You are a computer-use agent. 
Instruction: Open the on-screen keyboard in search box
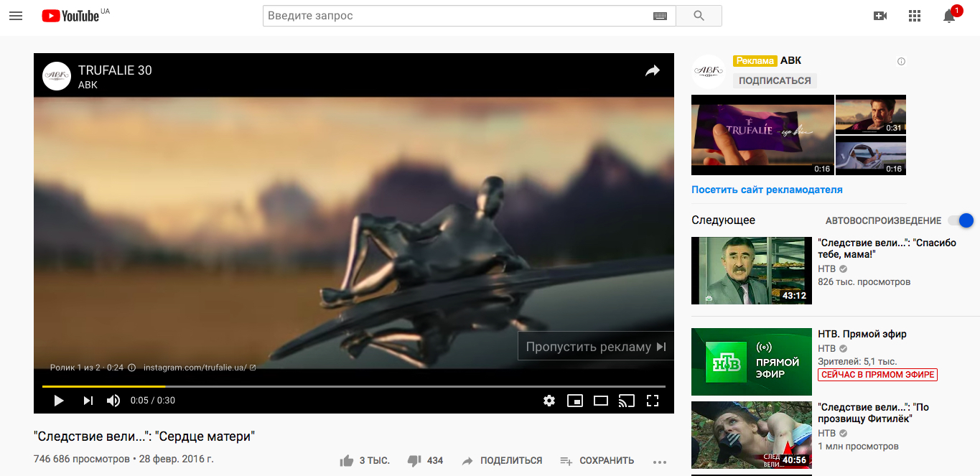pyautogui.click(x=660, y=16)
